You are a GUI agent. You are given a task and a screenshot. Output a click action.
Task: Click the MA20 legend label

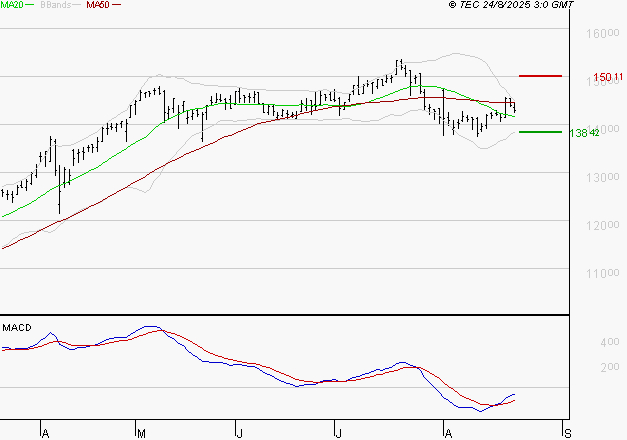pyautogui.click(x=12, y=5)
